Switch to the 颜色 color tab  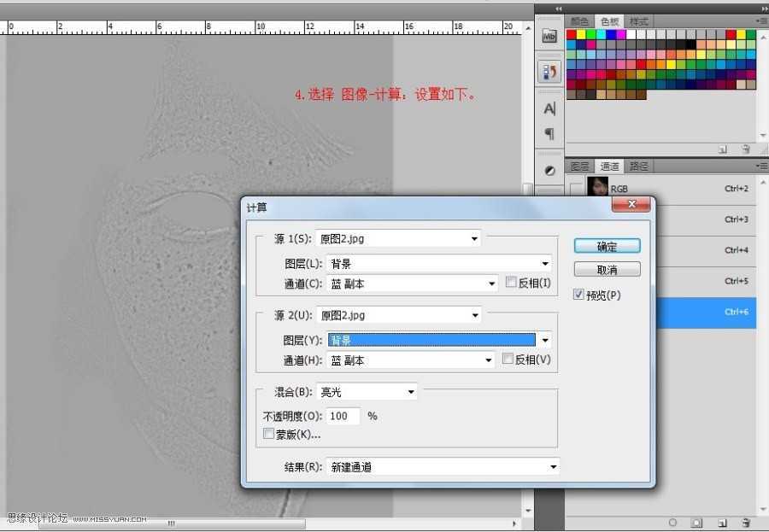580,20
